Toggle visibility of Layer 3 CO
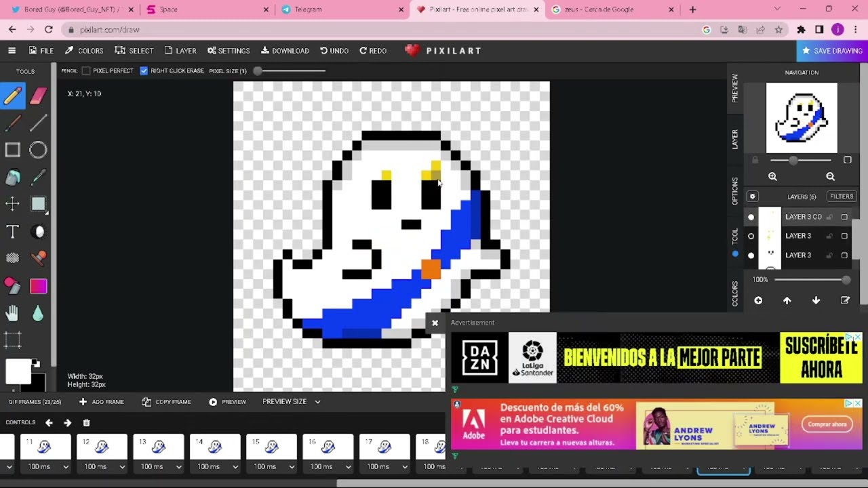 tap(751, 217)
